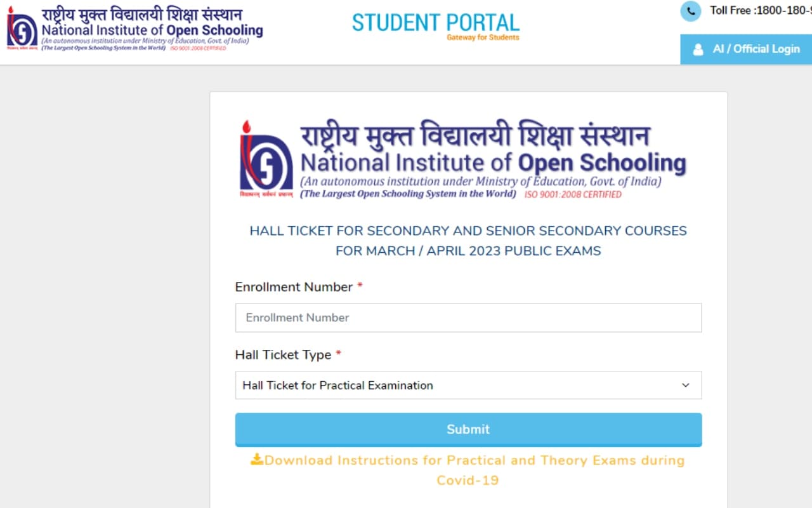
Task: Click the red asterisk beside Enrollment Number
Action: coord(359,286)
